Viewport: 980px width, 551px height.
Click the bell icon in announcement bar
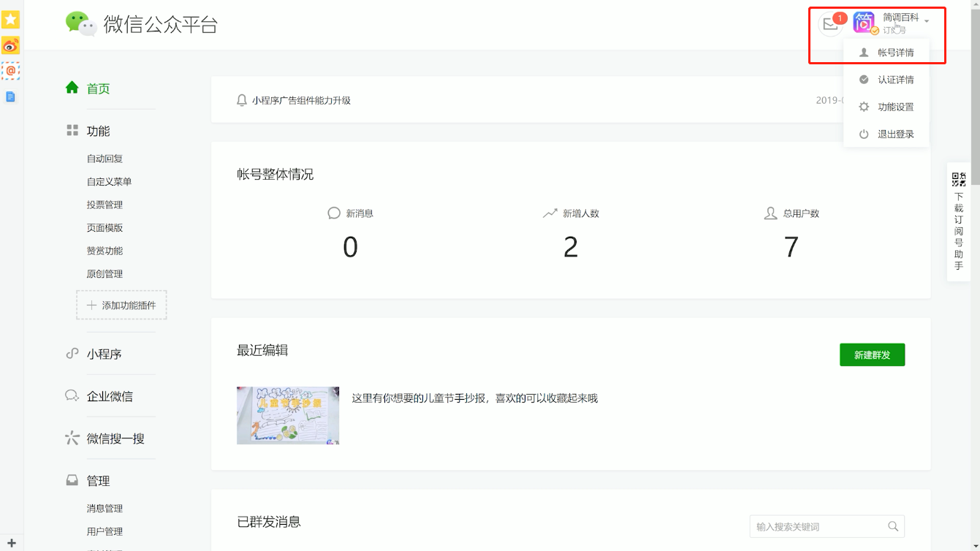[242, 100]
